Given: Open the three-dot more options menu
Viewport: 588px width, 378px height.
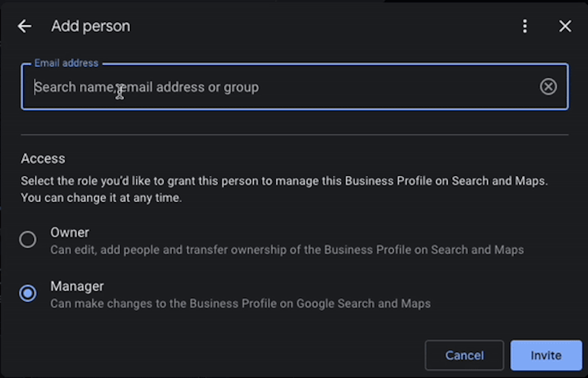Looking at the screenshot, I should (x=525, y=26).
